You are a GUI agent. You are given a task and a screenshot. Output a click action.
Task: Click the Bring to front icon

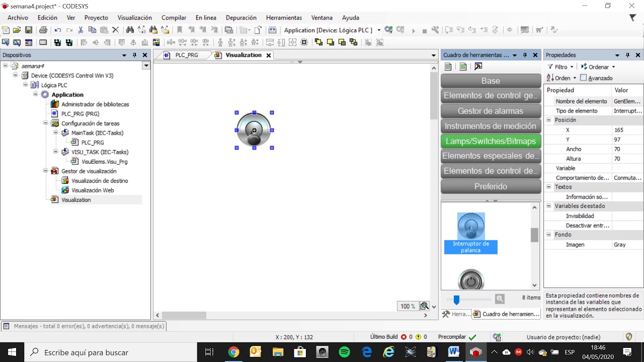point(318,43)
